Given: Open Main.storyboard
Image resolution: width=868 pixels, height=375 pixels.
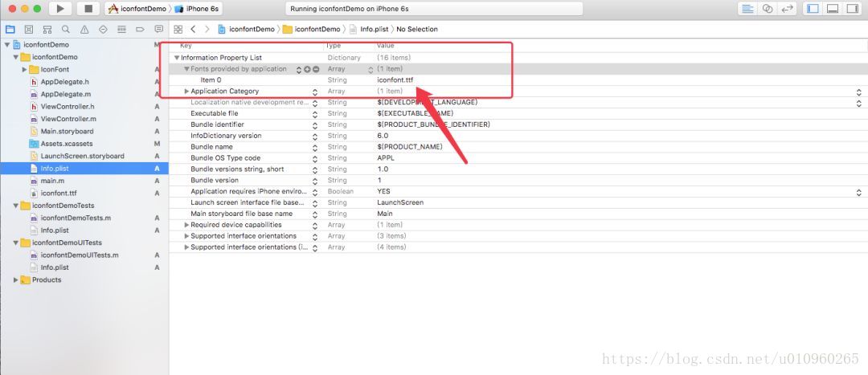Looking at the screenshot, I should click(67, 132).
